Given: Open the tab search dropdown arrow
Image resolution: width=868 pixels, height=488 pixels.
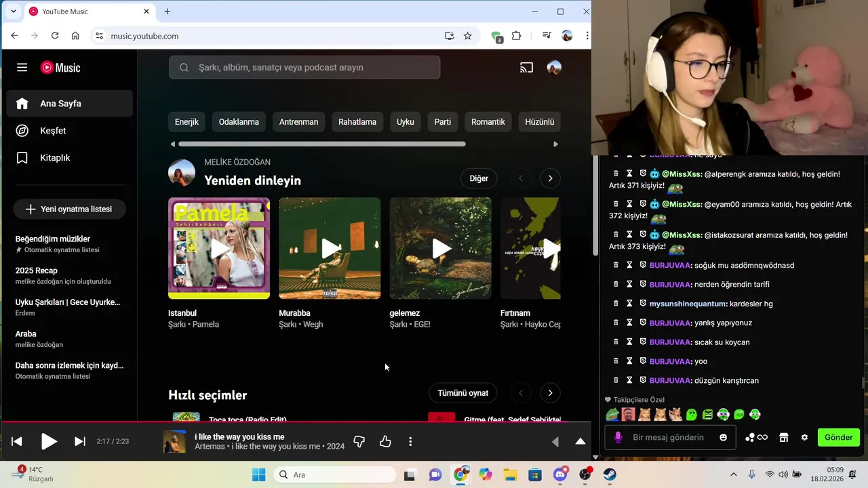Looking at the screenshot, I should coord(13,12).
